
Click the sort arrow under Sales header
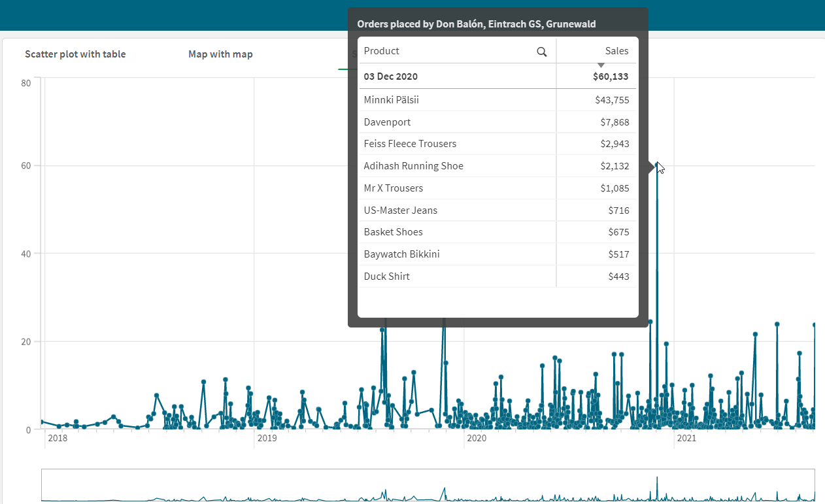pos(601,65)
